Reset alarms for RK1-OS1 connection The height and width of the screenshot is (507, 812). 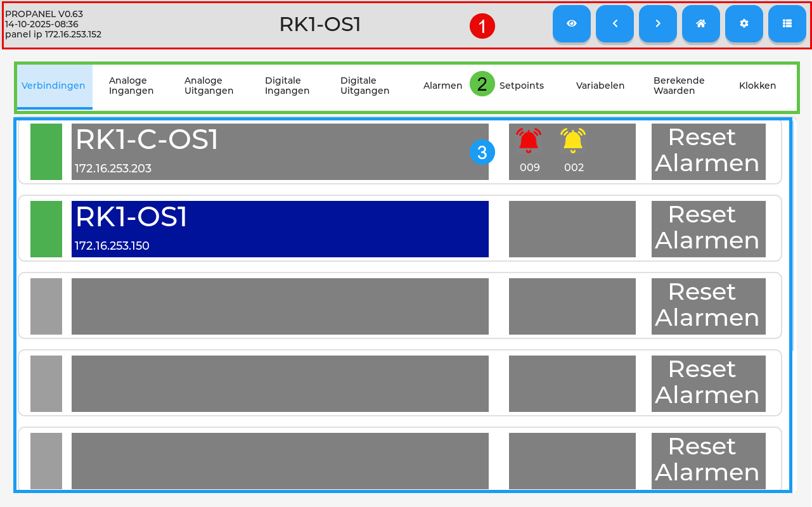click(709, 229)
